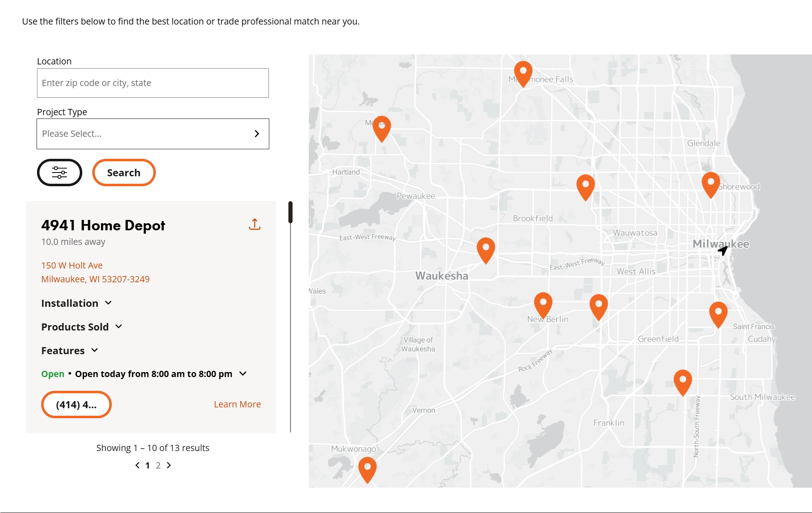Click the Search button
Viewport: 812px width, 513px height.
pos(123,173)
